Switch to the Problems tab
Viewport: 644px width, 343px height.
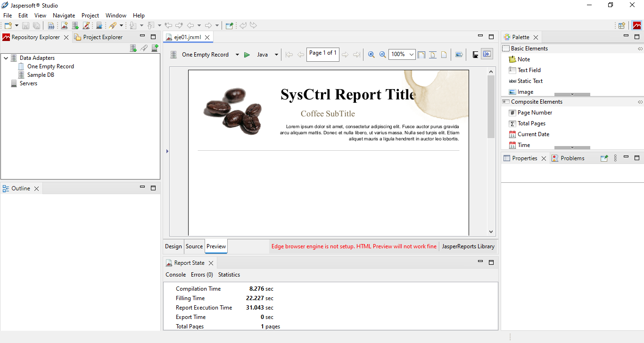568,158
